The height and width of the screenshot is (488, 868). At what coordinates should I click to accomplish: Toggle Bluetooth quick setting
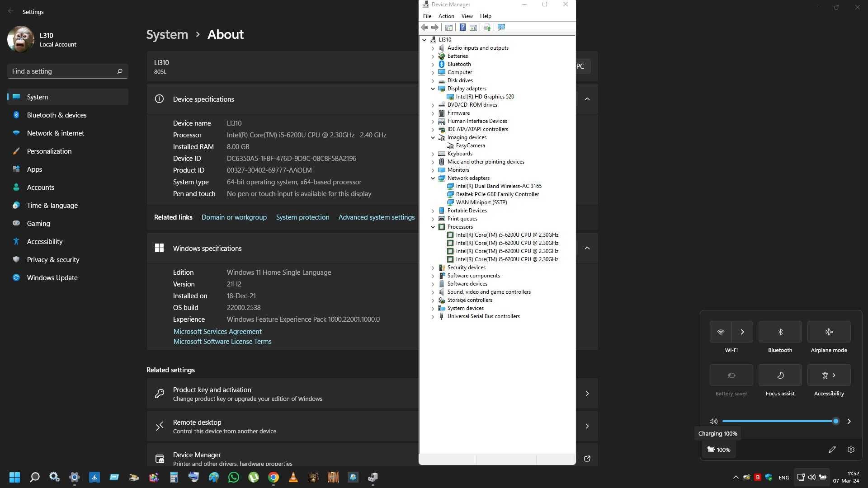(780, 332)
